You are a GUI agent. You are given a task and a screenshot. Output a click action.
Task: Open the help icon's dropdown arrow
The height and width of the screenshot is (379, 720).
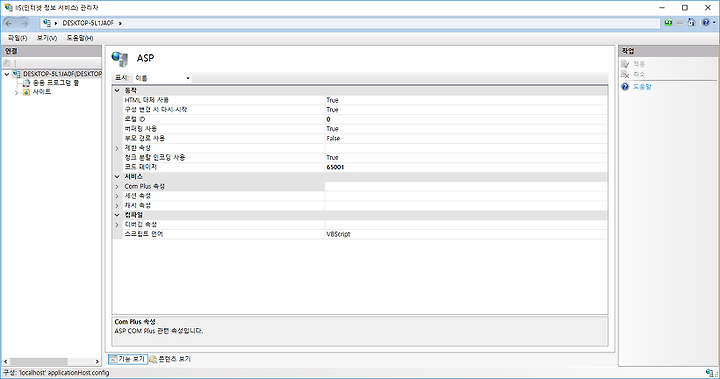714,23
